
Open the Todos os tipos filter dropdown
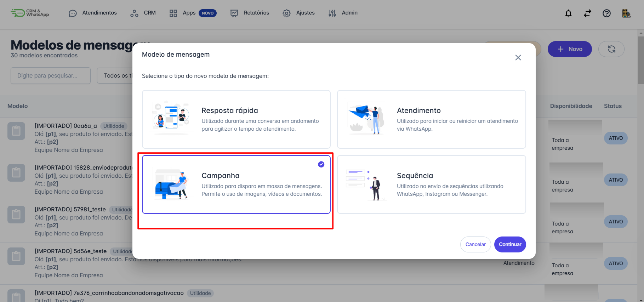point(115,76)
